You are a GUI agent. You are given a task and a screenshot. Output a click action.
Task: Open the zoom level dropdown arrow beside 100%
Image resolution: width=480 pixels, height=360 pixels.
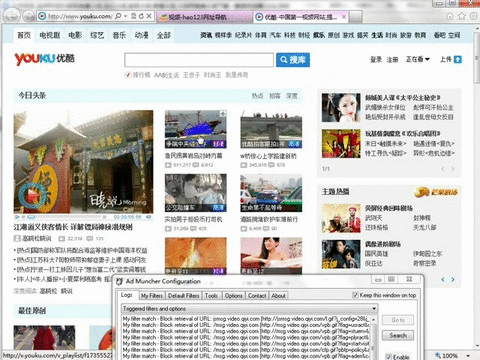[x=468, y=356]
